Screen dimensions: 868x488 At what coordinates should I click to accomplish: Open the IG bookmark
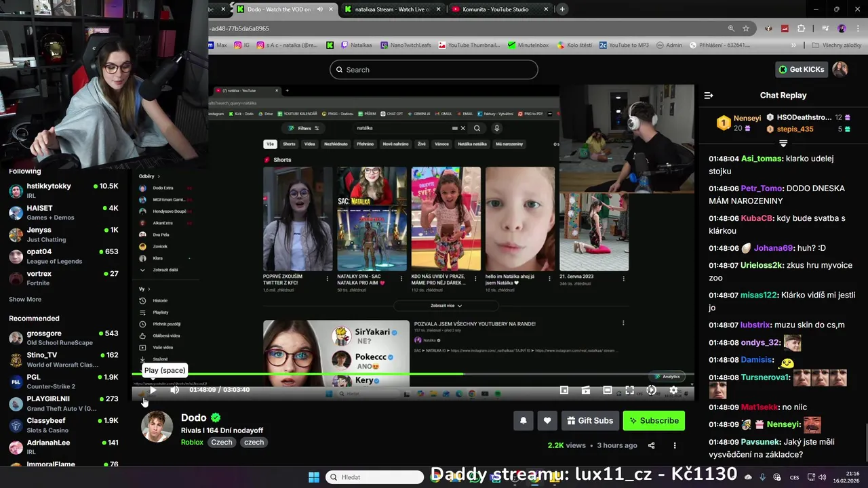coord(243,45)
